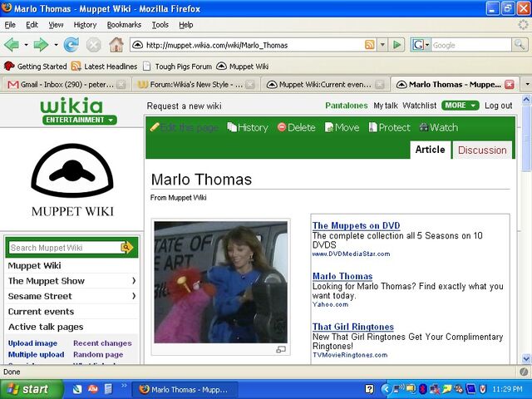Open the Back history dropdown arrow
Screen dimensions: 532x399
coord(26,45)
